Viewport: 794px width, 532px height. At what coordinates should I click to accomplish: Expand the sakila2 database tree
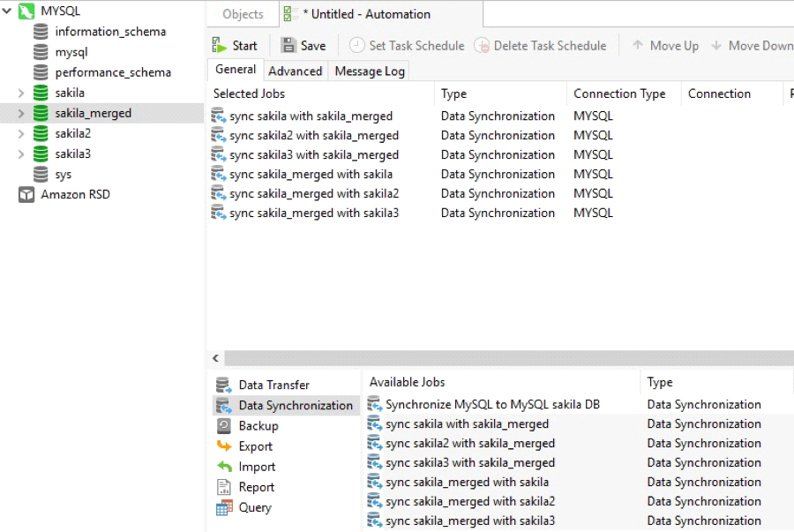(20, 133)
